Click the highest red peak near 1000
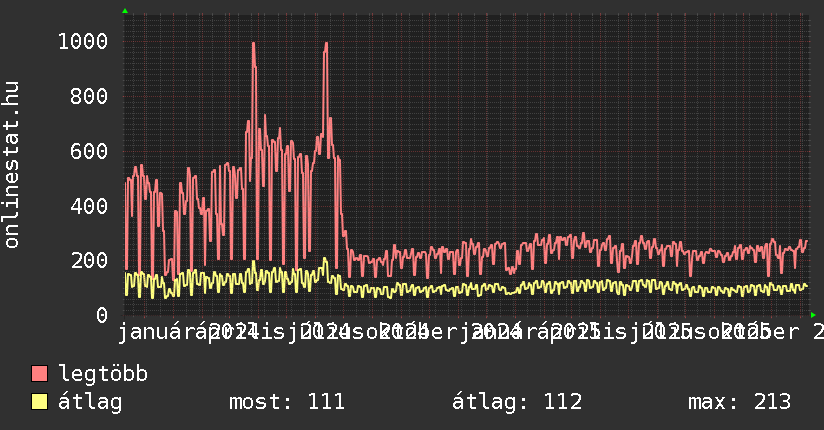Viewport: 824px width, 430px height. [x=253, y=44]
